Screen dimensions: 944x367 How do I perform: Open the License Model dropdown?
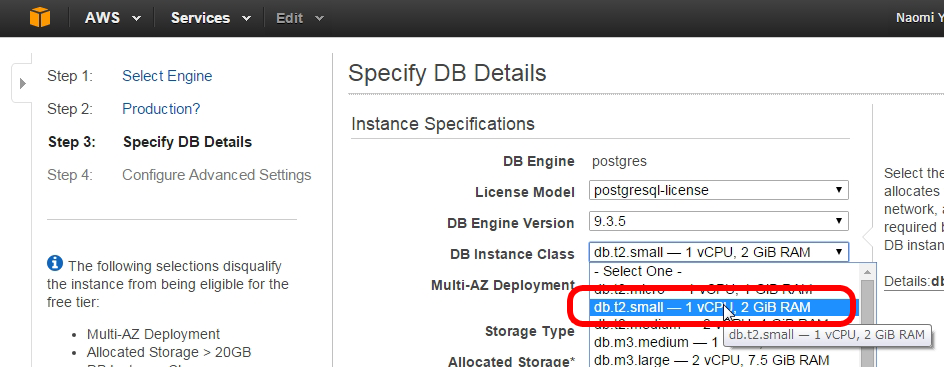719,191
